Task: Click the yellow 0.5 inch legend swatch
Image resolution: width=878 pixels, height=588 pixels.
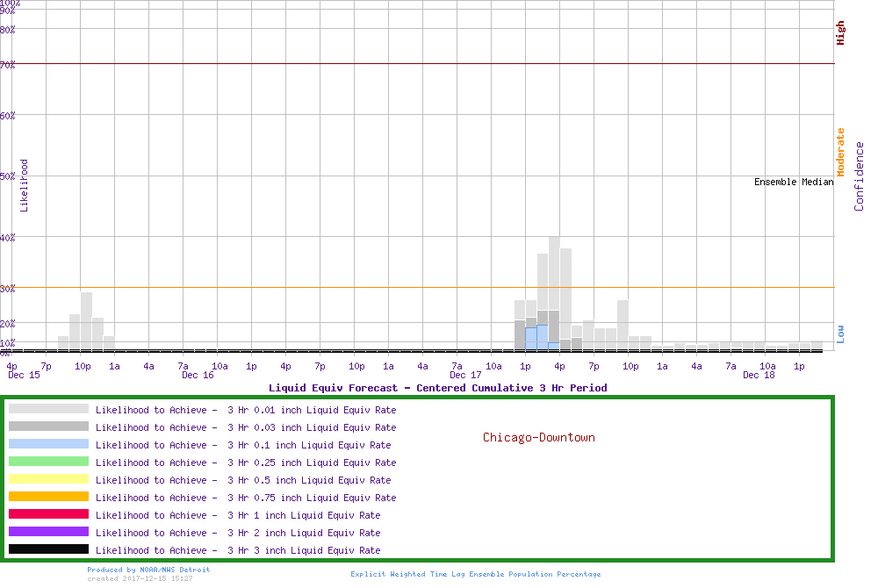Action: click(x=48, y=479)
